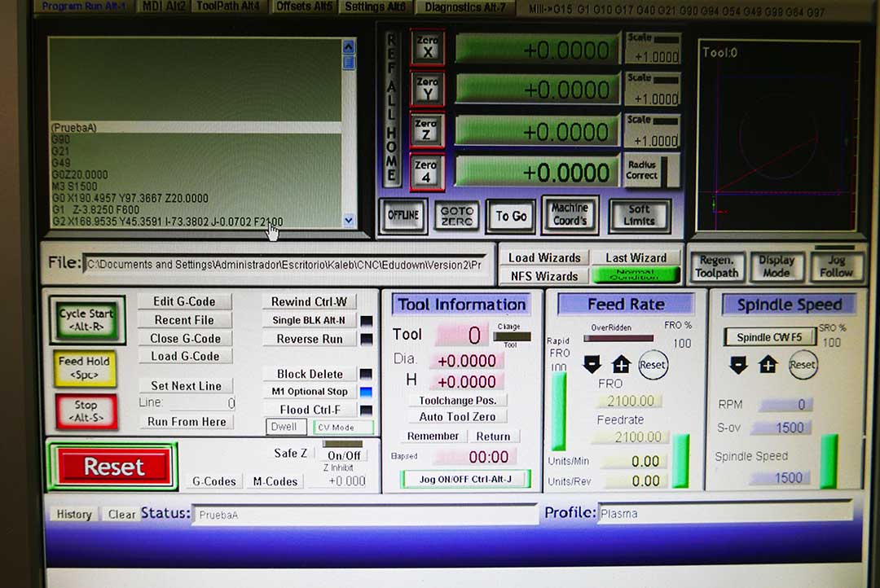This screenshot has height=588, width=880.
Task: Open Program Run tab
Action: click(83, 7)
